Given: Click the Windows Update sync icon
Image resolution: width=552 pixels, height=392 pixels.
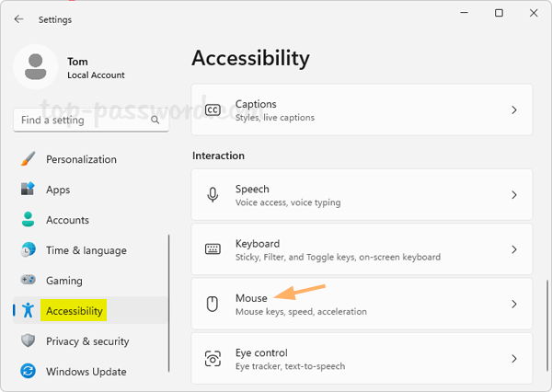Looking at the screenshot, I should tap(29, 372).
